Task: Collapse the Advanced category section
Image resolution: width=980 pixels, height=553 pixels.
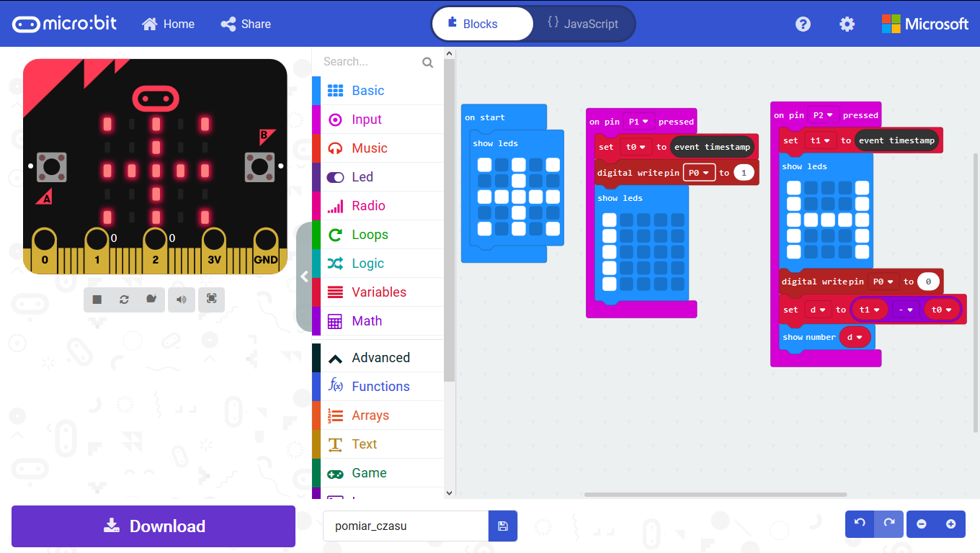Action: 378,358
